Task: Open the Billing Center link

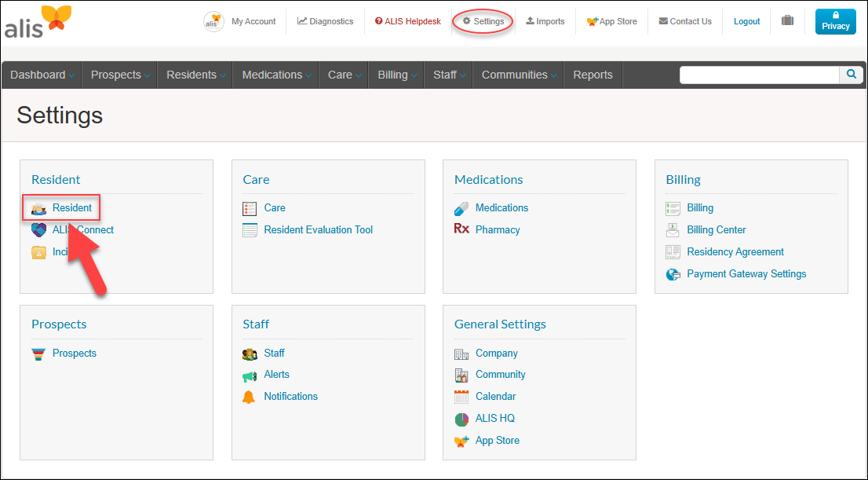Action: pyautogui.click(x=717, y=229)
